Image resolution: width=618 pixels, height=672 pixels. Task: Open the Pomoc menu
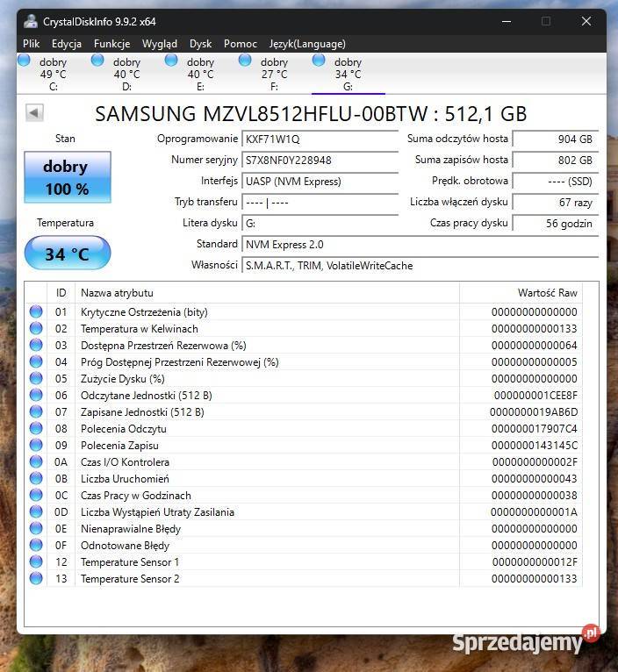tap(241, 44)
